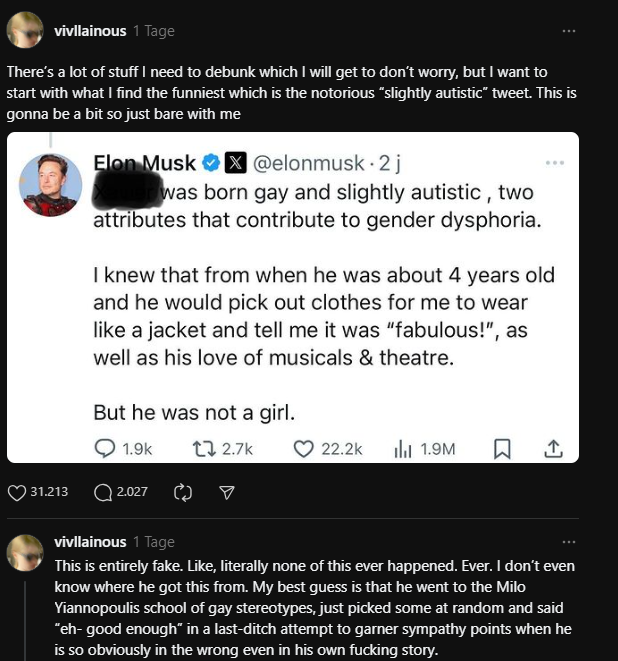Click the views chart icon in tweet
The width and height of the screenshot is (618, 661).
pyautogui.click(x=403, y=449)
